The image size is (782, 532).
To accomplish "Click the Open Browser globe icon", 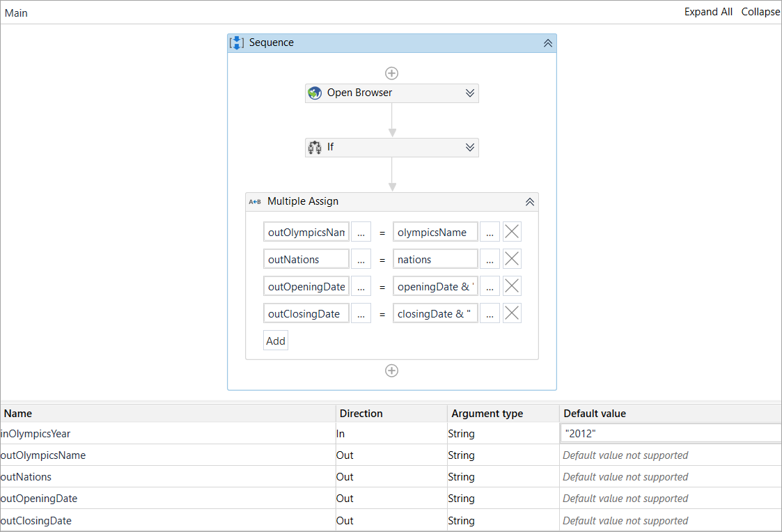I will 315,93.
